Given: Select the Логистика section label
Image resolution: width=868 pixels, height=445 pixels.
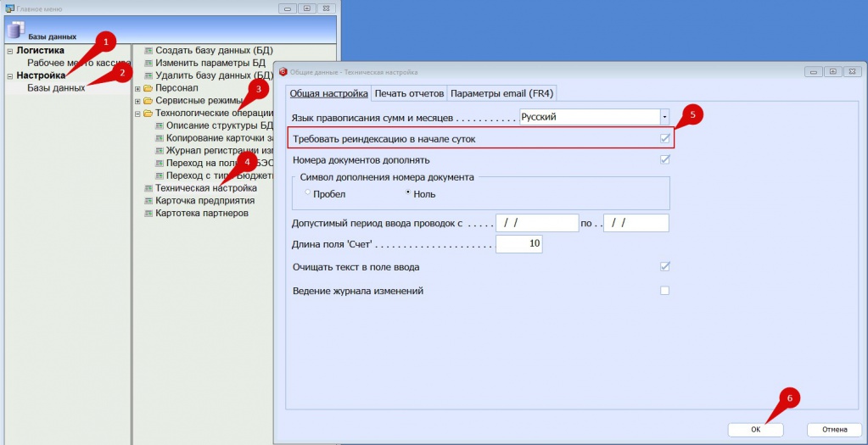Looking at the screenshot, I should [x=40, y=50].
